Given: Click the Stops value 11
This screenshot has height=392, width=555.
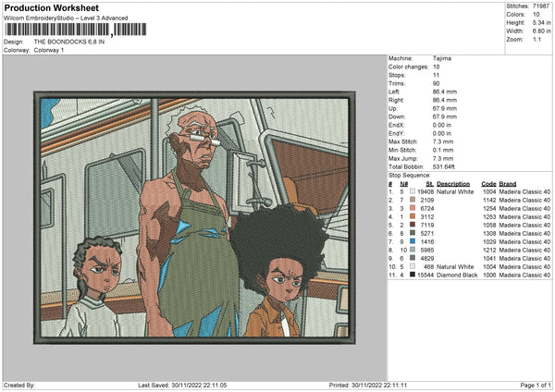Looking at the screenshot, I should (x=436, y=75).
